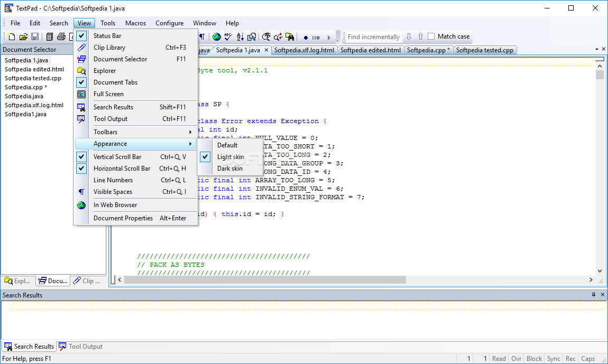Image resolution: width=608 pixels, height=364 pixels.
Task: Toggle the Horizontal Scroll Bar option
Action: tap(81, 168)
